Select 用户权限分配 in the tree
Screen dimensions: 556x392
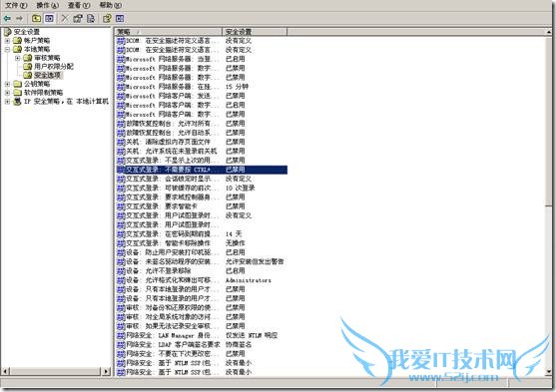click(x=54, y=66)
